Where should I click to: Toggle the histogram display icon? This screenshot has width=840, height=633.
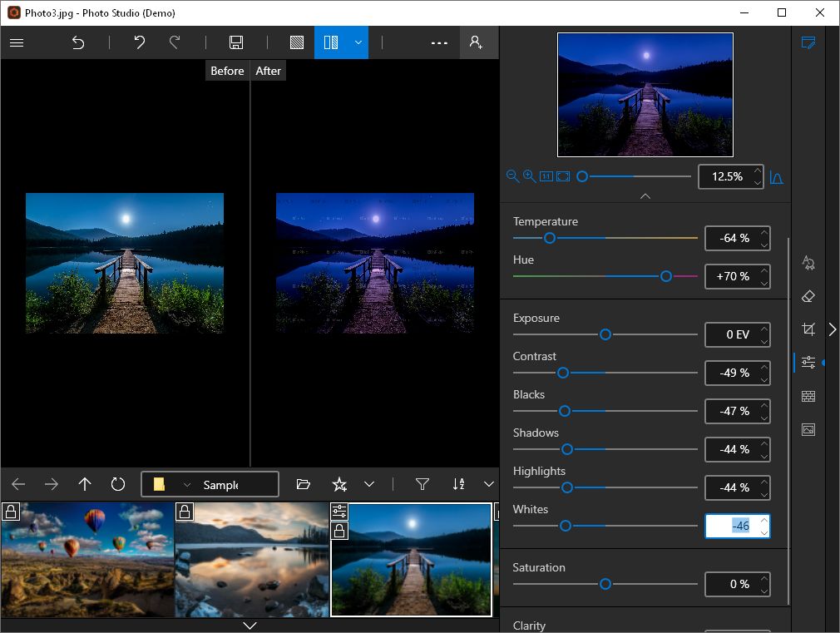click(x=777, y=177)
